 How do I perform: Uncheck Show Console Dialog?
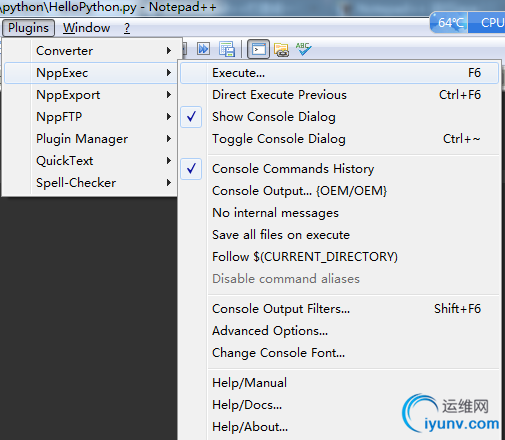pyautogui.click(x=339, y=117)
